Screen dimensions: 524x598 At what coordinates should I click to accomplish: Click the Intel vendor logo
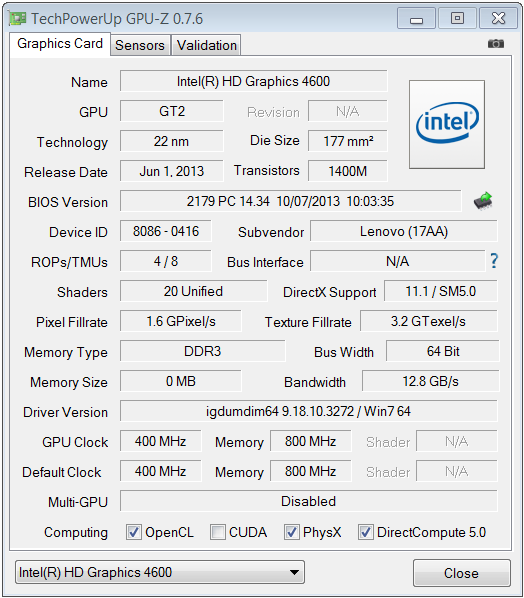tap(447, 124)
